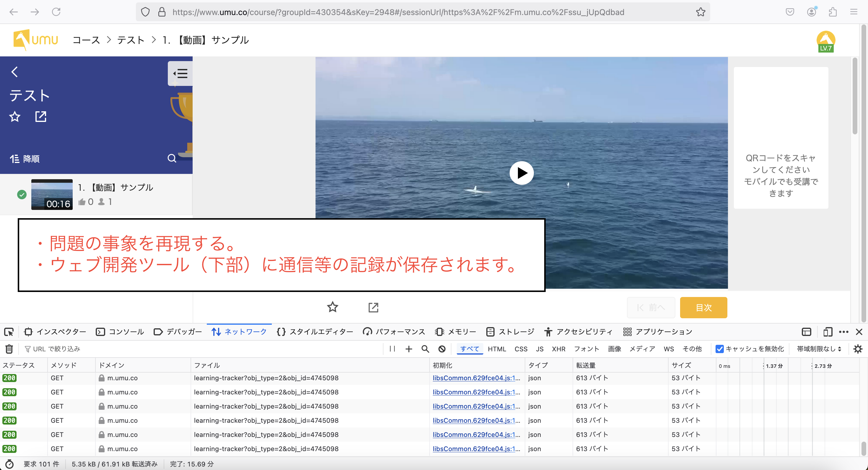This screenshot has width=868, height=470.
Task: Click the trash icon to clear network log
Action: point(9,349)
